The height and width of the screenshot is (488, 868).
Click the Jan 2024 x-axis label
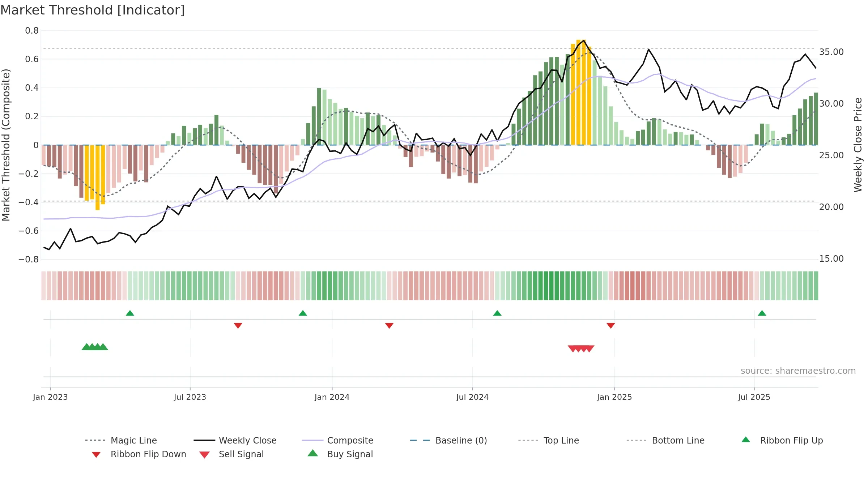(332, 397)
